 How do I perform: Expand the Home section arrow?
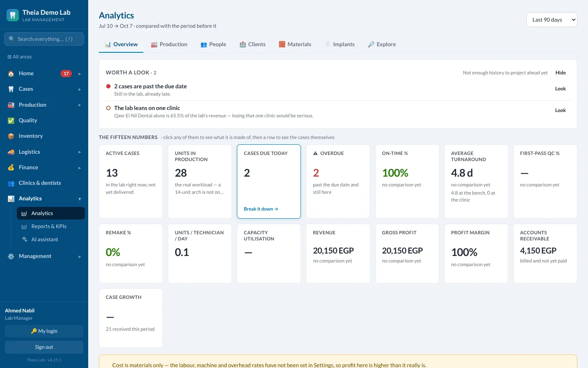[x=80, y=74]
